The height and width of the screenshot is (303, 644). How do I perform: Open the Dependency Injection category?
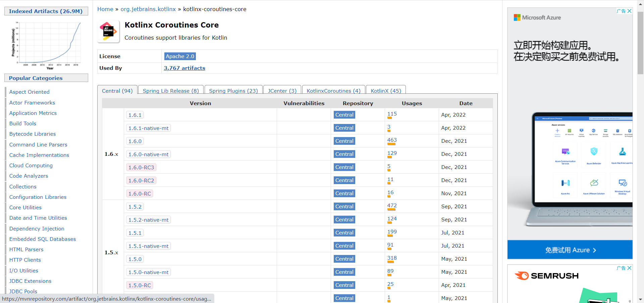coord(37,229)
